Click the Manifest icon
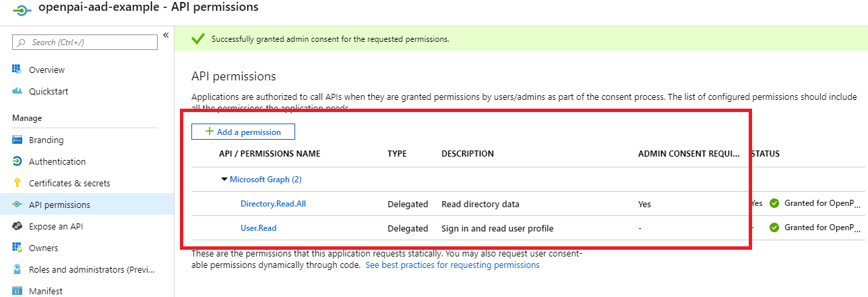The image size is (868, 297). (18, 291)
